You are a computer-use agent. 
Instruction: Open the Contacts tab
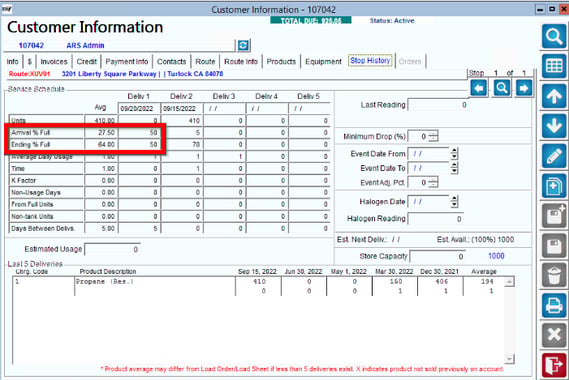point(171,61)
